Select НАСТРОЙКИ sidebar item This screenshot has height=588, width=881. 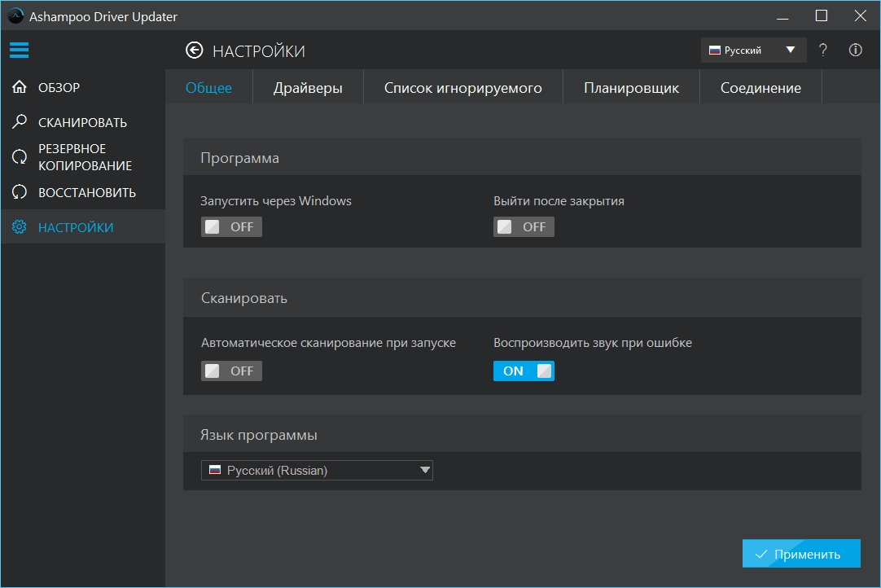point(83,227)
